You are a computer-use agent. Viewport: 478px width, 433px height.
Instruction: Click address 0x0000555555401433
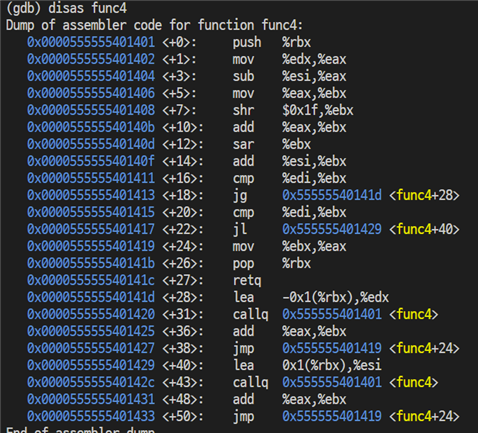coord(91,416)
